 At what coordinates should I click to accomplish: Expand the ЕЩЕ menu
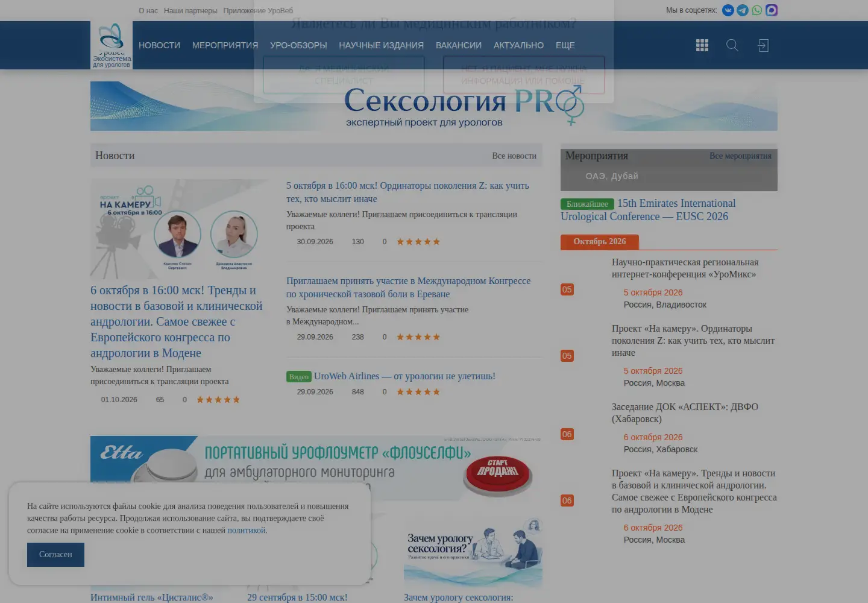(x=565, y=45)
